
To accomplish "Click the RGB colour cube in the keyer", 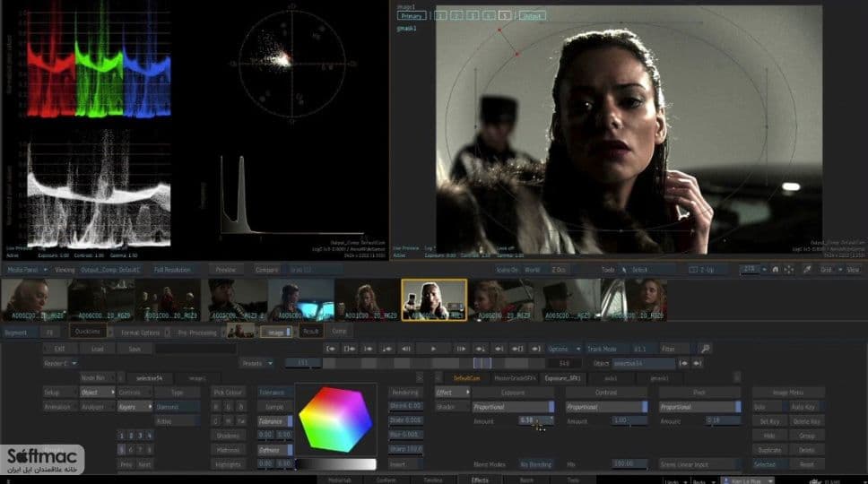I will click(335, 419).
